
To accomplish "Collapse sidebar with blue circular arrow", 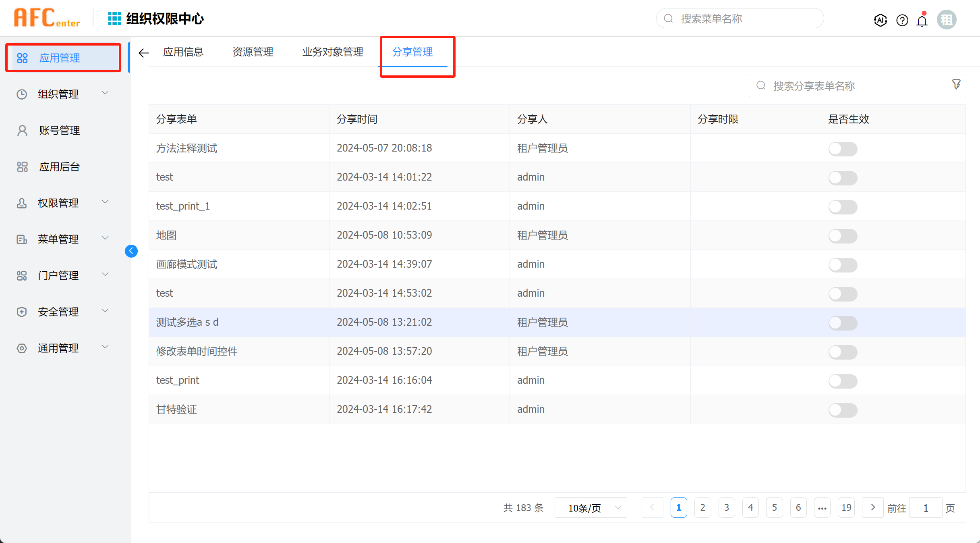I will pos(131,251).
